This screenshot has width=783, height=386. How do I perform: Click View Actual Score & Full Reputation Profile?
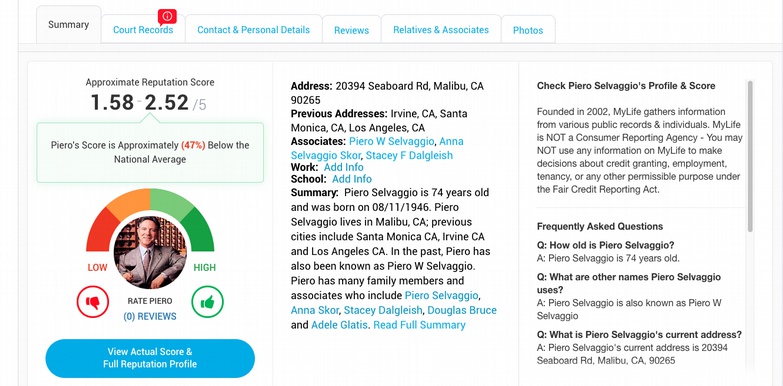click(x=150, y=358)
